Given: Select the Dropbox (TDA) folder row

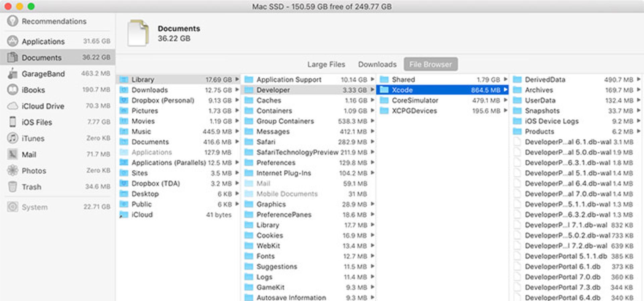Looking at the screenshot, I should (178, 183).
